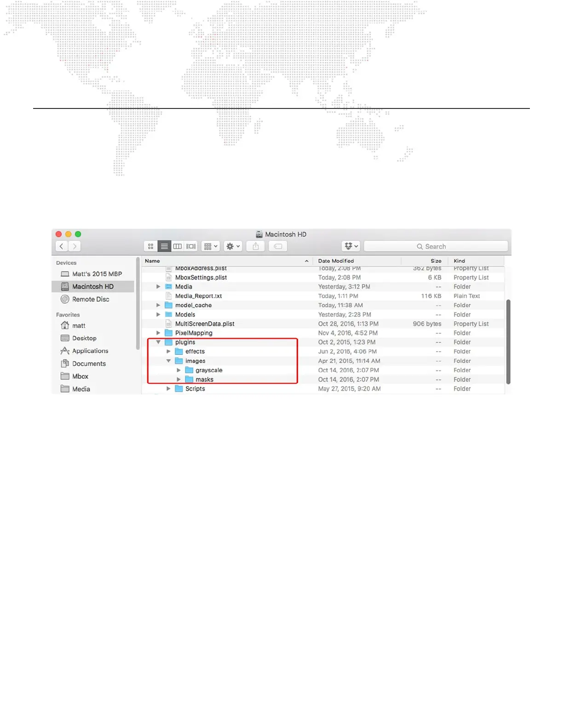Click the Plain Text kind cell
The image size is (563, 728).
(466, 296)
